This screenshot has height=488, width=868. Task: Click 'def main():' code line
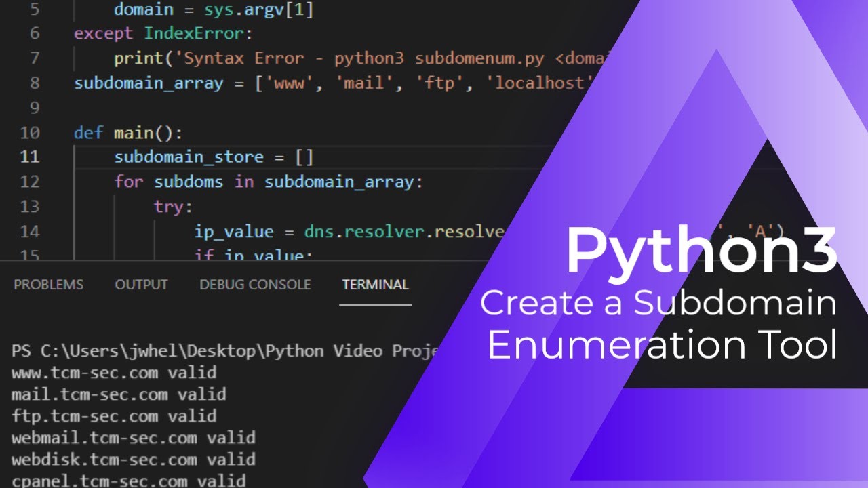point(128,132)
